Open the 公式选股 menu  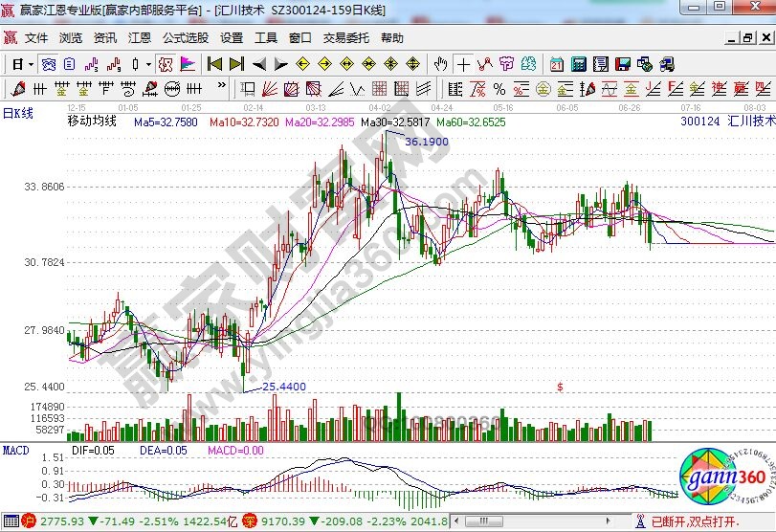coord(185,38)
